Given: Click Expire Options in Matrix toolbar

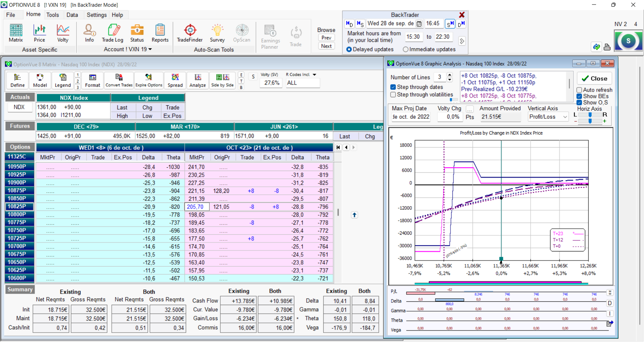Looking at the screenshot, I should pyautogui.click(x=148, y=80).
